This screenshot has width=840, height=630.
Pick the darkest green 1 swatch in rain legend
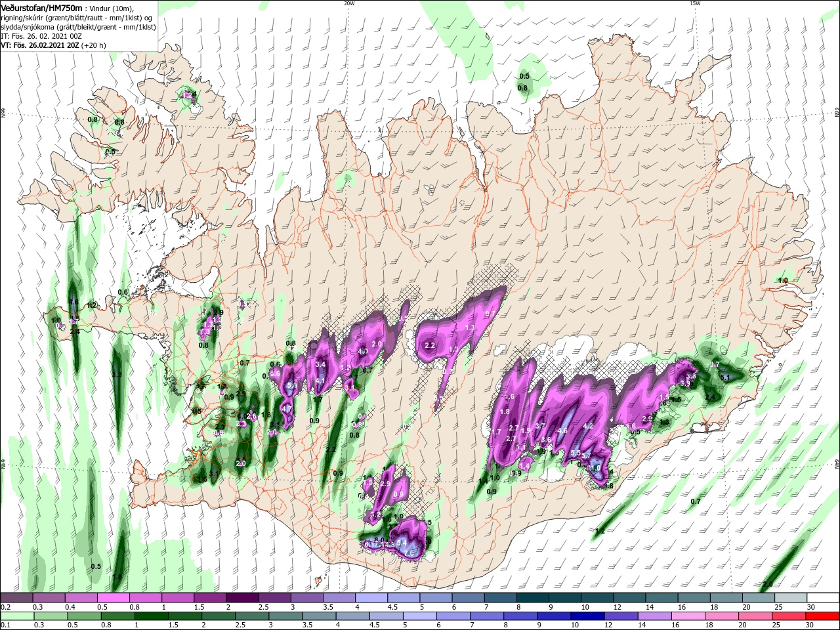point(152,616)
